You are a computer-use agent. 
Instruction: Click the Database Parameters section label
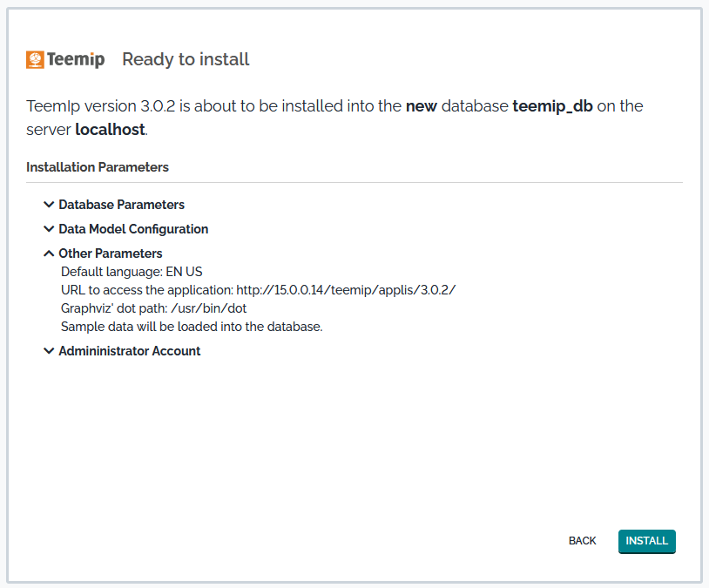[121, 205]
